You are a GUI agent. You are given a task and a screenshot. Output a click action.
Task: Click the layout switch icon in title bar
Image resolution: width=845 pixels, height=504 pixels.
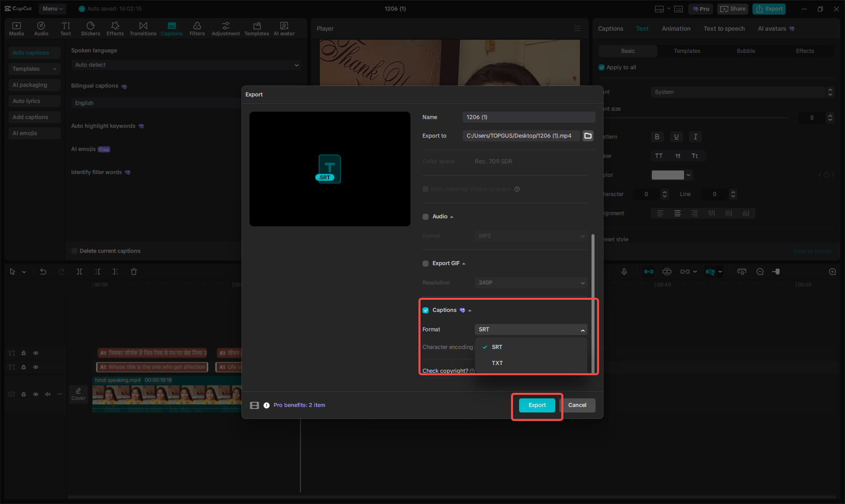pyautogui.click(x=659, y=9)
